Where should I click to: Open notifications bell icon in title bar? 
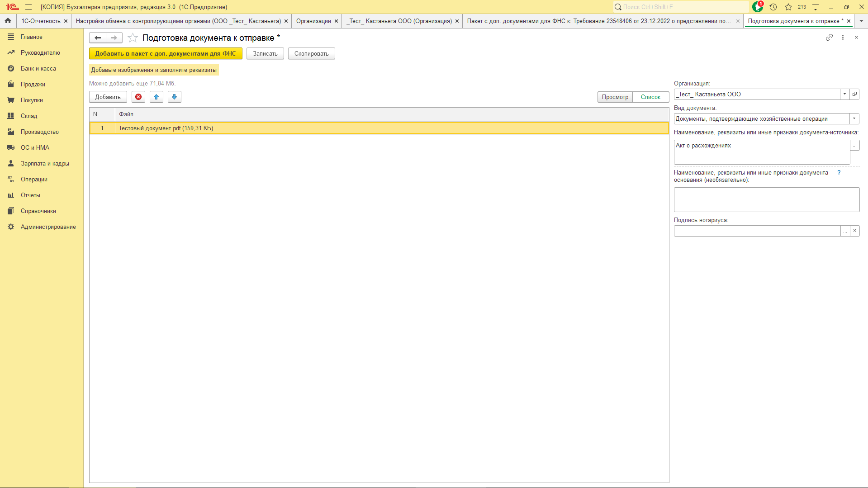pyautogui.click(x=757, y=7)
